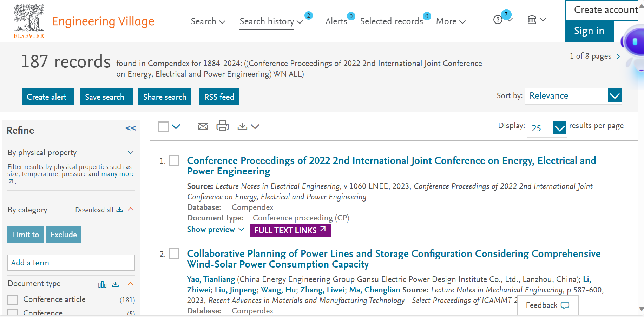Open FULL TEXT LINKS for record 1
The width and height of the screenshot is (644, 317).
[290, 230]
